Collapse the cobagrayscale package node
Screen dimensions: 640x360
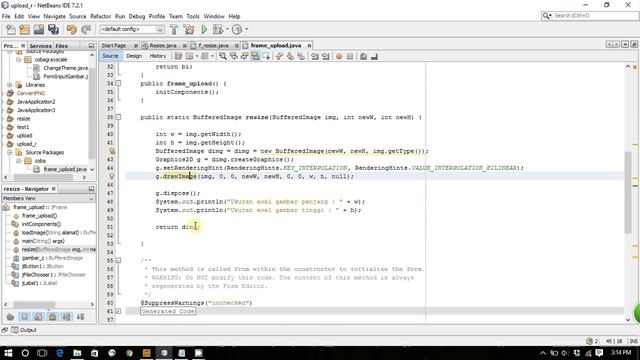[18, 60]
